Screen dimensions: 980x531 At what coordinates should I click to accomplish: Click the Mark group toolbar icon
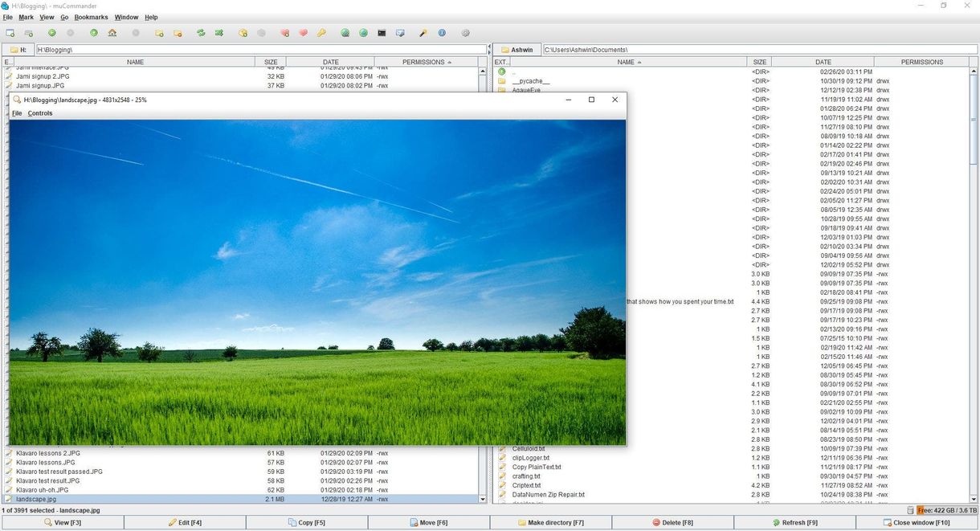point(159,33)
